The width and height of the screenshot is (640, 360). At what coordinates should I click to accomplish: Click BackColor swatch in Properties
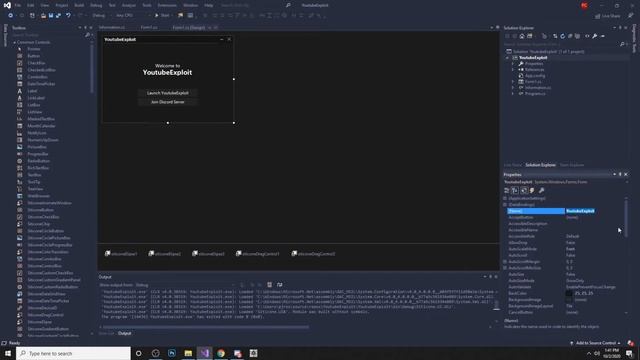(569, 293)
